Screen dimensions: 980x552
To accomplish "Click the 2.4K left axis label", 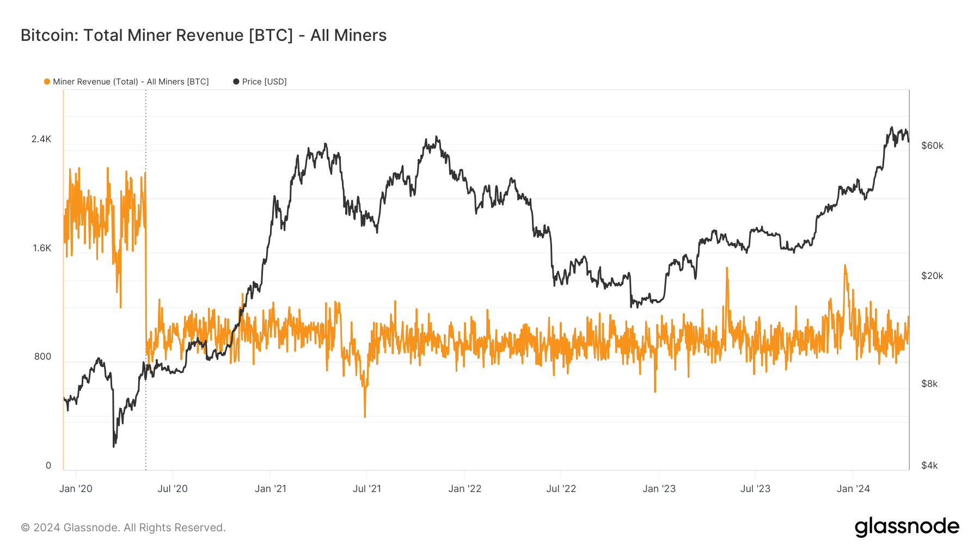I will (41, 139).
